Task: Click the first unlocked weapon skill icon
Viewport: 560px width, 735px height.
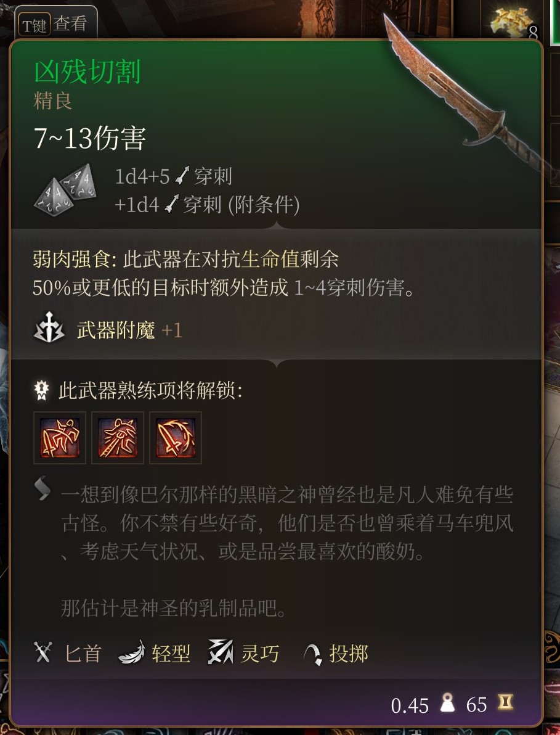Action: click(60, 438)
